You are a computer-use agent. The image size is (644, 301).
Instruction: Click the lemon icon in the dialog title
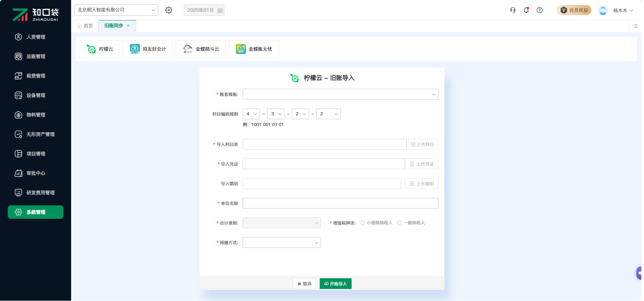294,78
